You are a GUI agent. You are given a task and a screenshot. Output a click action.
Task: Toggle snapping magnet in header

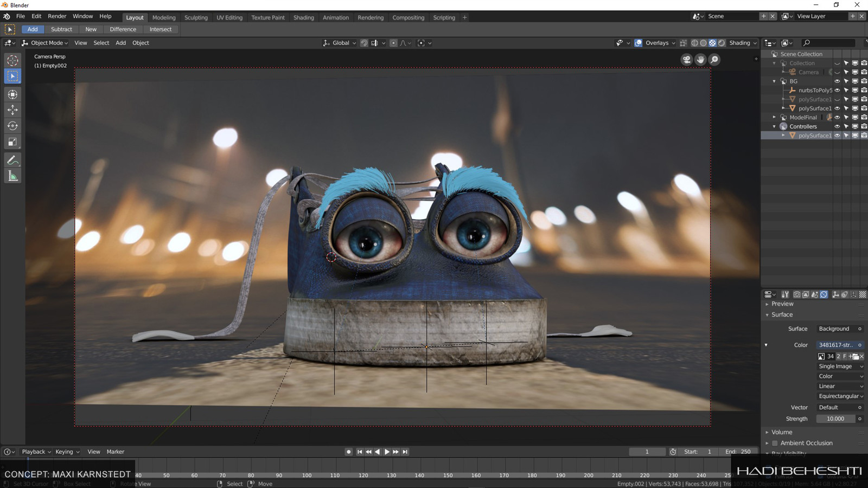click(364, 43)
